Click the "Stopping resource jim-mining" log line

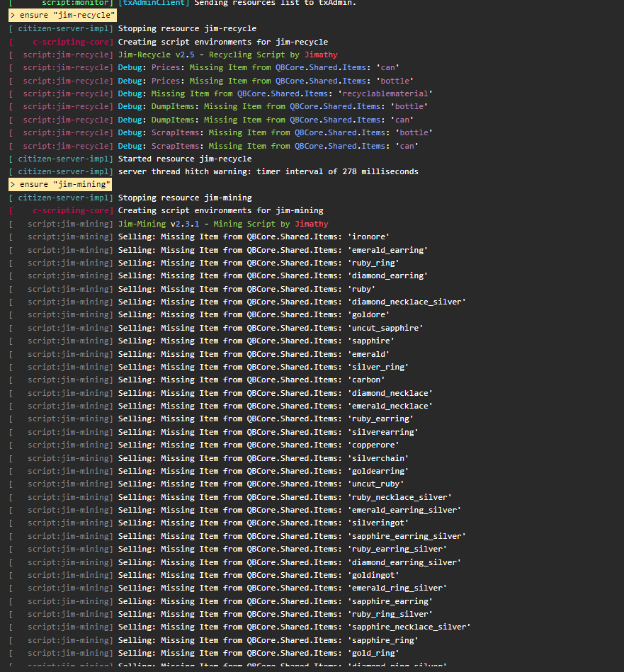click(x=184, y=198)
